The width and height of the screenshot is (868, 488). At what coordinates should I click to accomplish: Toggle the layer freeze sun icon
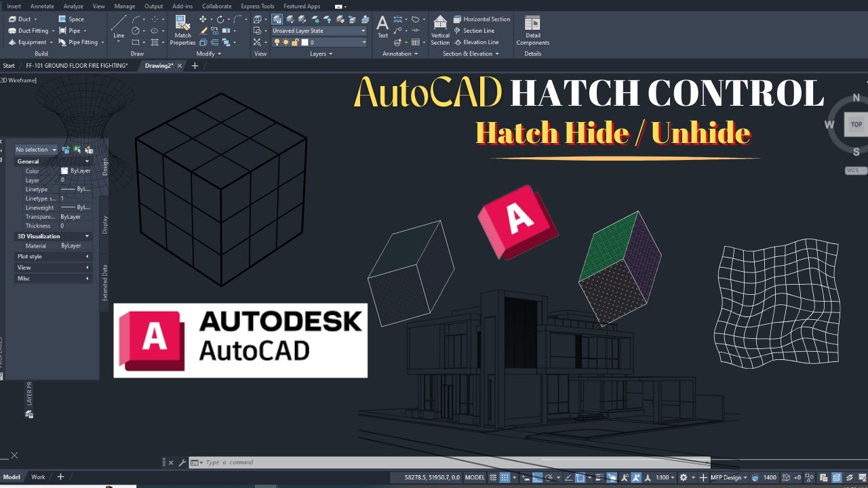[285, 42]
